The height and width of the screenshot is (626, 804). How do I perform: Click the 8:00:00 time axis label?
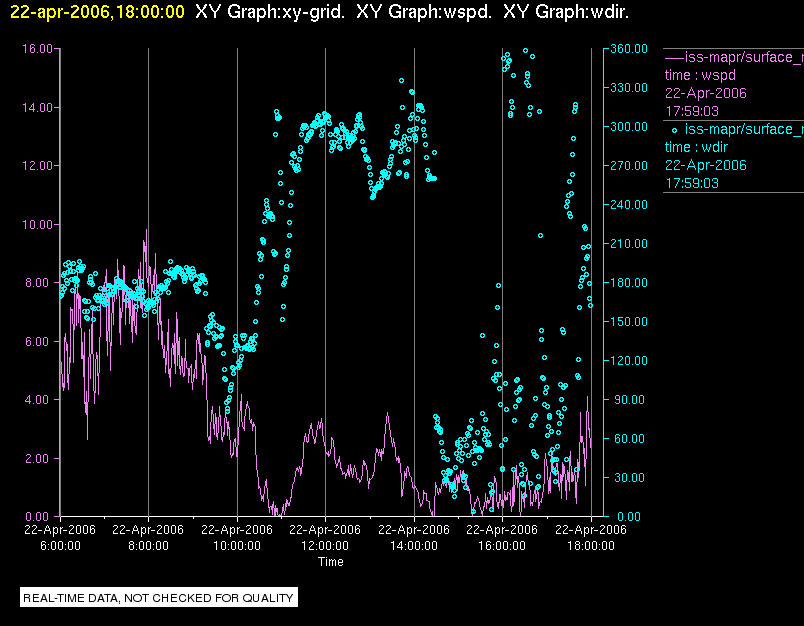point(148,546)
